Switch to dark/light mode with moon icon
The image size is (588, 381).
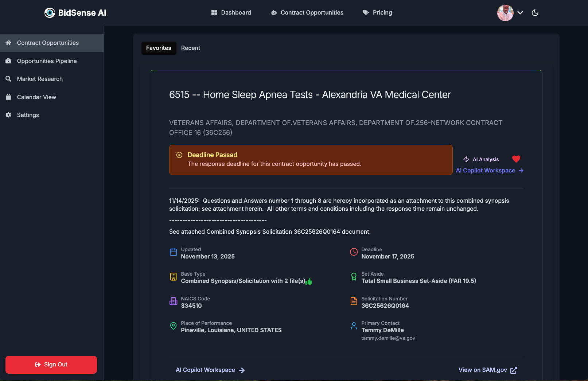[x=535, y=12]
